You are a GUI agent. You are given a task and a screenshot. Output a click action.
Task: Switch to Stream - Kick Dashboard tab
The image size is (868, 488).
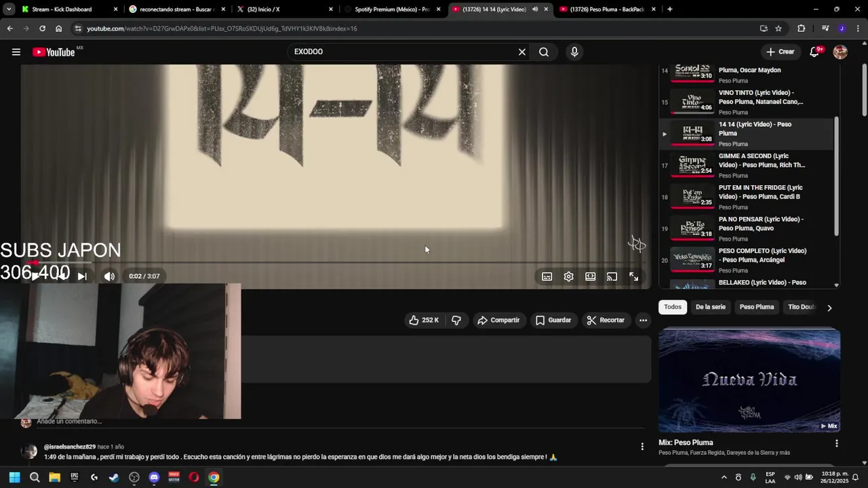pos(62,9)
